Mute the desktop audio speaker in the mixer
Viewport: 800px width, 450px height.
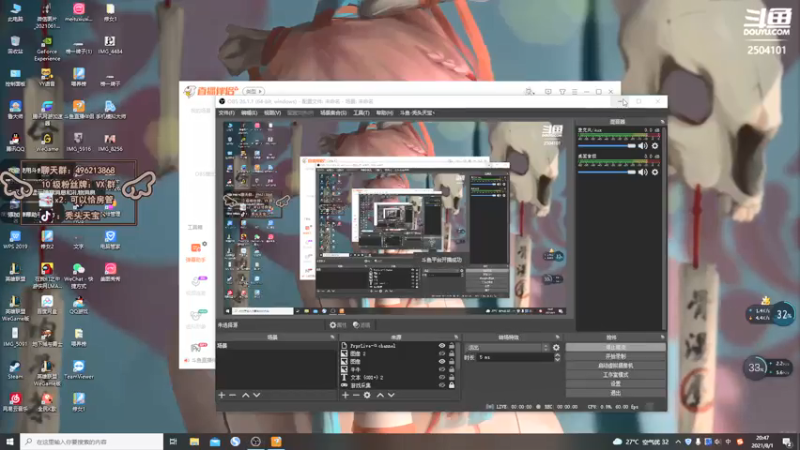tap(642, 172)
